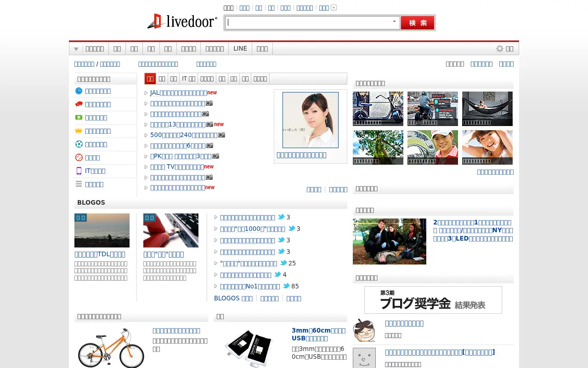
Task: Select the red highlighted news tab
Action: pyautogui.click(x=150, y=79)
